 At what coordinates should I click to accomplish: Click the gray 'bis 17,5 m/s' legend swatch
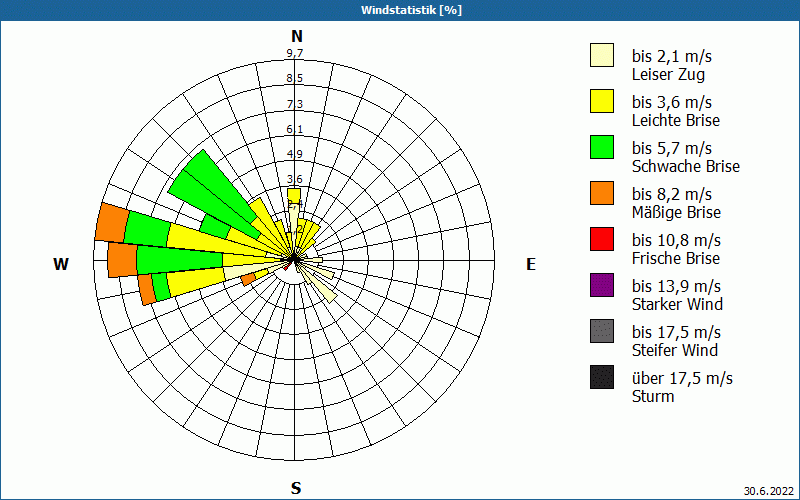pos(602,331)
